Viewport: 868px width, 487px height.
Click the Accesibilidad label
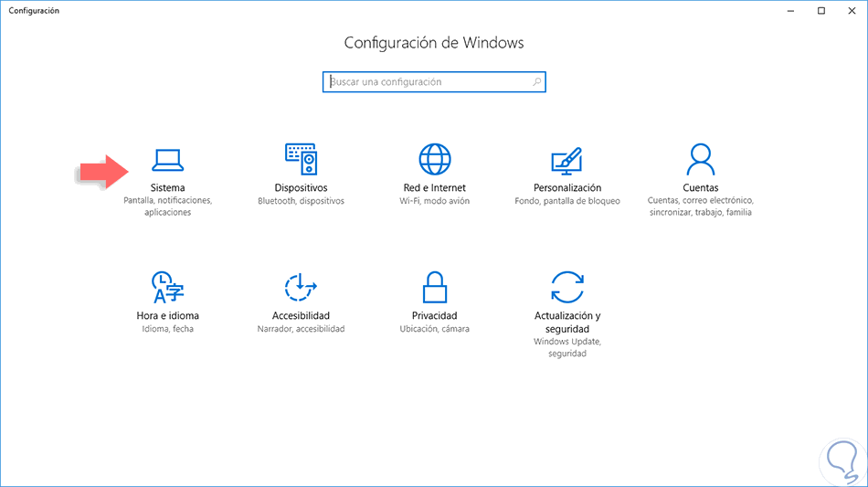(x=301, y=315)
